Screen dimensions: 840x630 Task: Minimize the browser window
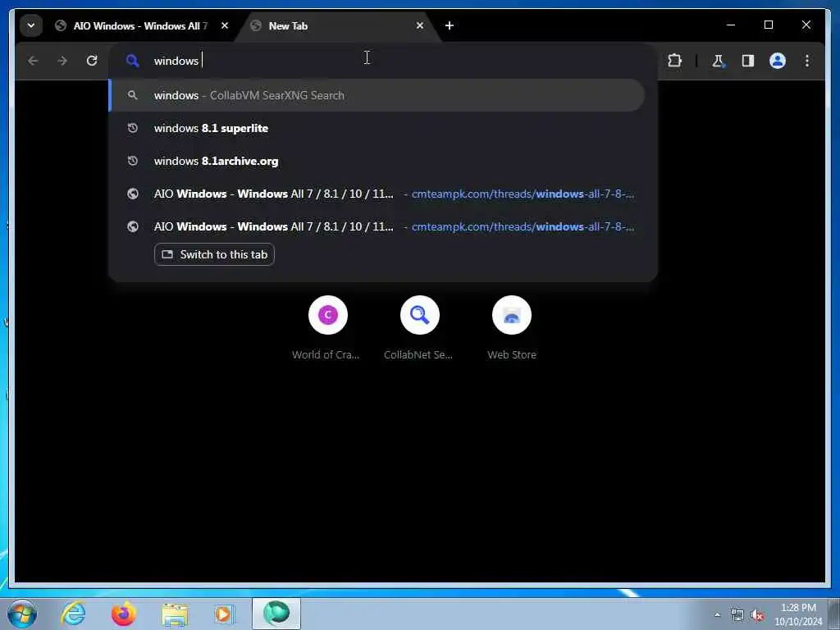[x=731, y=25]
